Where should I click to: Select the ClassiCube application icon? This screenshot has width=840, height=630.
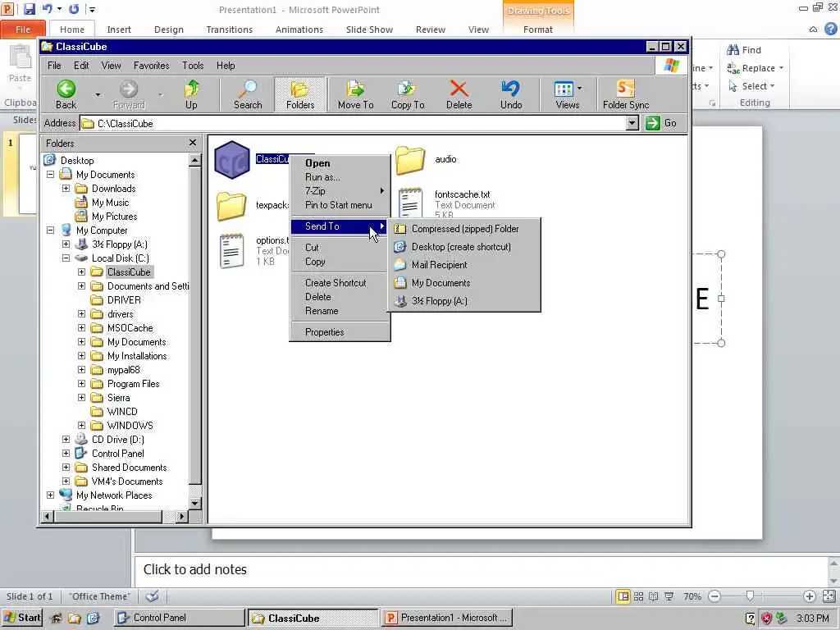tap(232, 160)
